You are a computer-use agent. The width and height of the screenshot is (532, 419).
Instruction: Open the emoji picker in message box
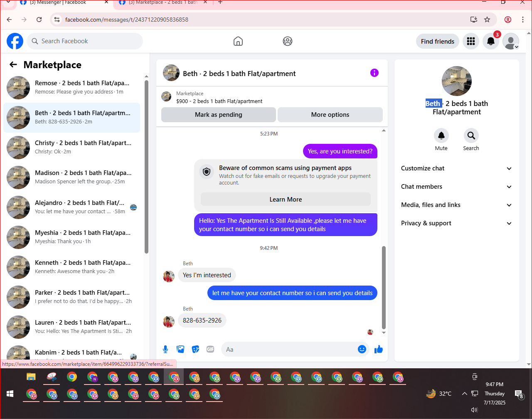pos(362,349)
